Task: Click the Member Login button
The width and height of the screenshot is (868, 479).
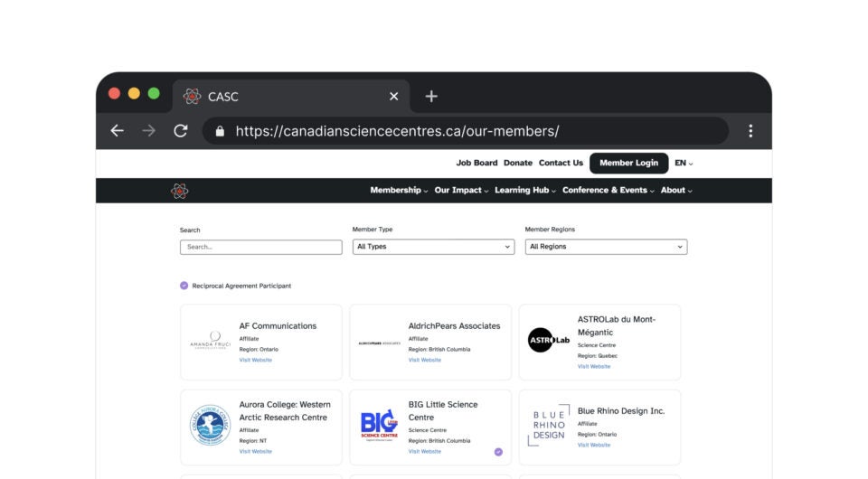Action: [628, 164]
